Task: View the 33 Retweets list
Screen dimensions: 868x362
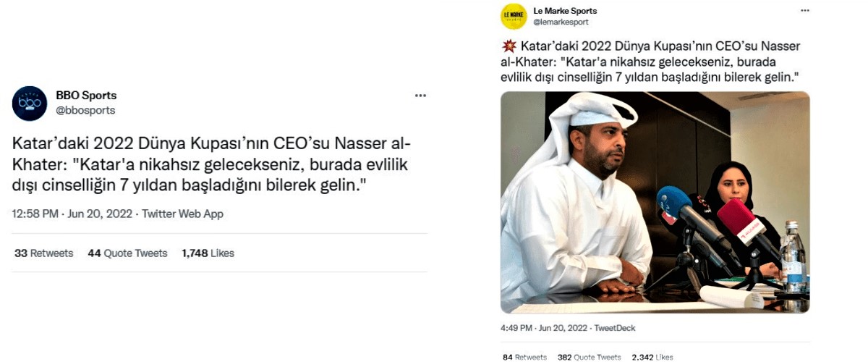Action: pyautogui.click(x=44, y=253)
